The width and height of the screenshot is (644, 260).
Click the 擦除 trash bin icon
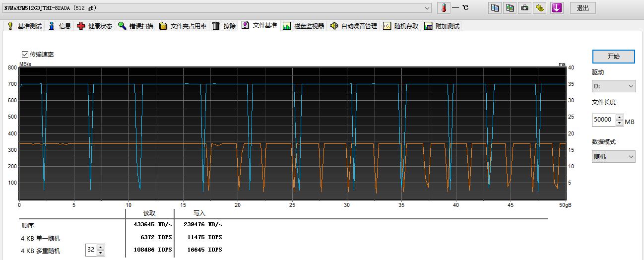click(216, 26)
